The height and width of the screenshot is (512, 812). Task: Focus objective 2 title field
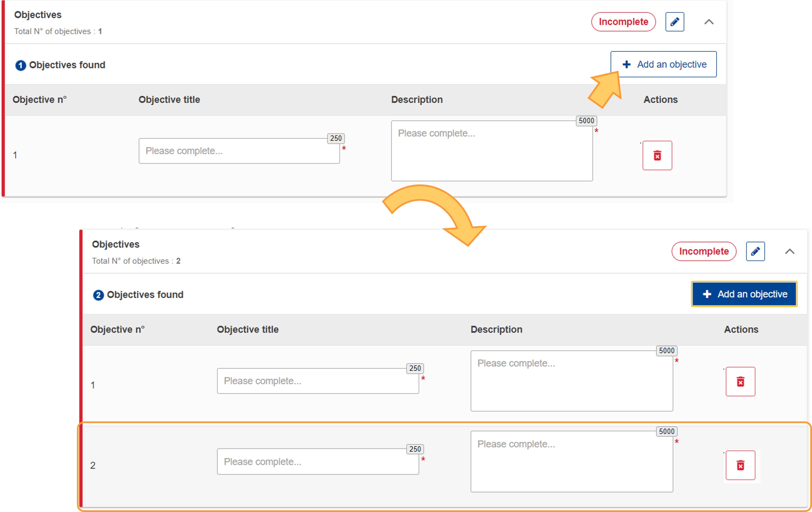point(318,461)
